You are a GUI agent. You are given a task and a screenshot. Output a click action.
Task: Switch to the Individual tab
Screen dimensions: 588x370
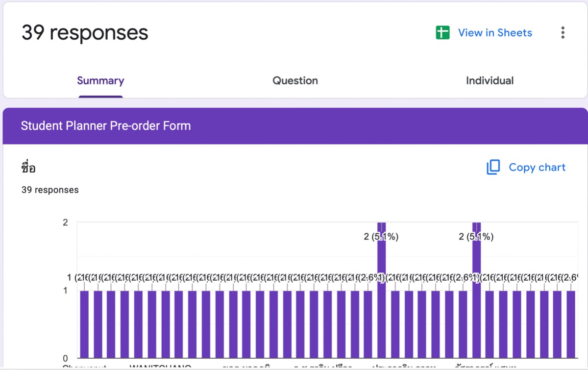tap(490, 81)
